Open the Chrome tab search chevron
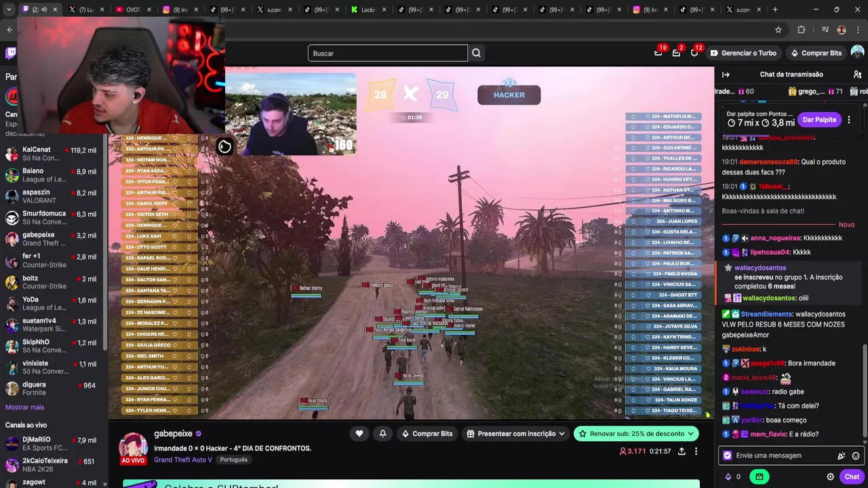This screenshot has height=488, width=868. [x=9, y=9]
